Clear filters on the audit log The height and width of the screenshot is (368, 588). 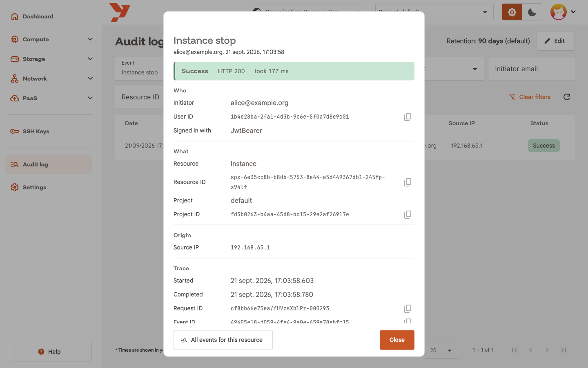tap(530, 97)
